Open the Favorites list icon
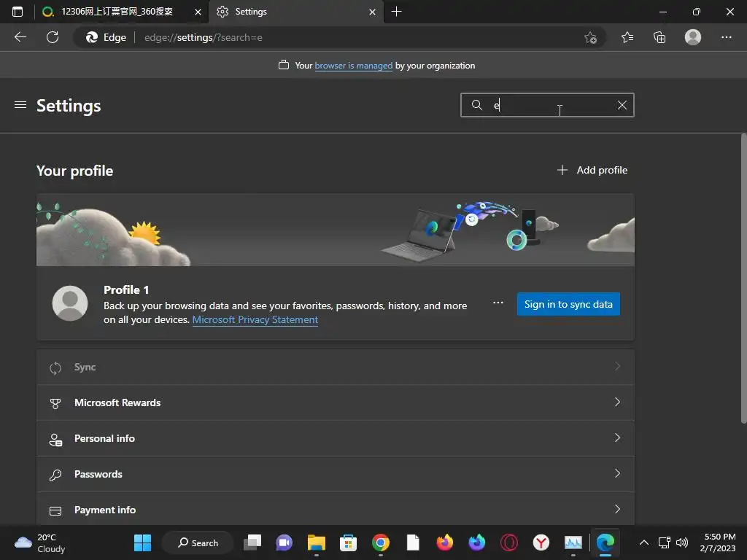The width and height of the screenshot is (747, 560). click(x=627, y=37)
